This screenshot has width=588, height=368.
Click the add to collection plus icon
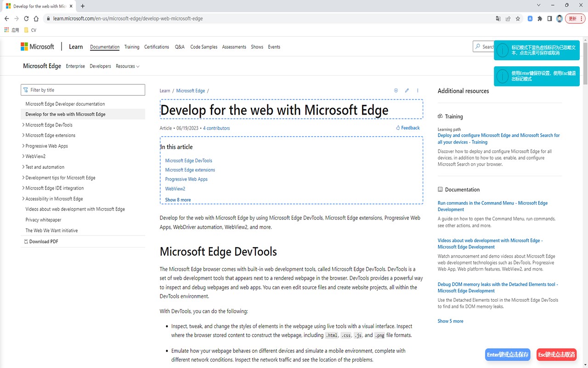pos(396,91)
